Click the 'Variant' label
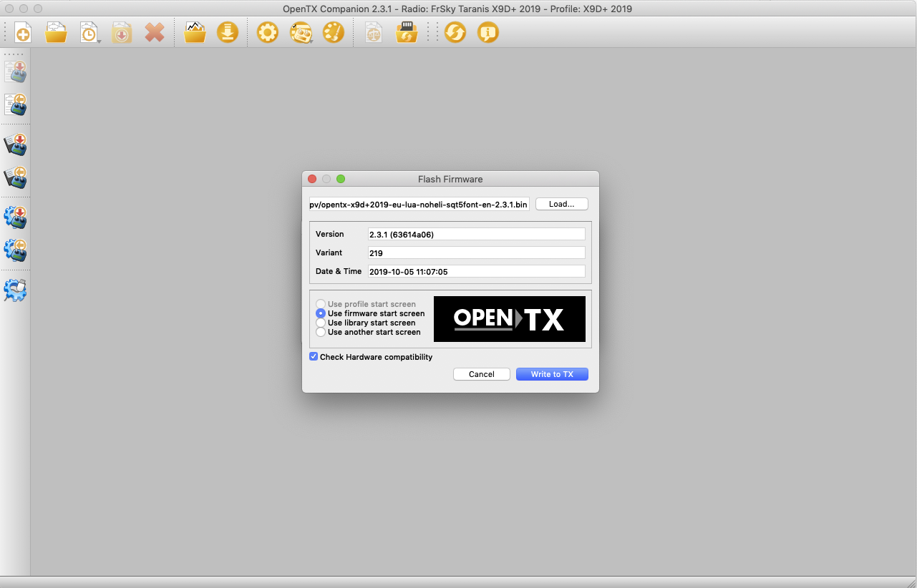 pyautogui.click(x=329, y=253)
